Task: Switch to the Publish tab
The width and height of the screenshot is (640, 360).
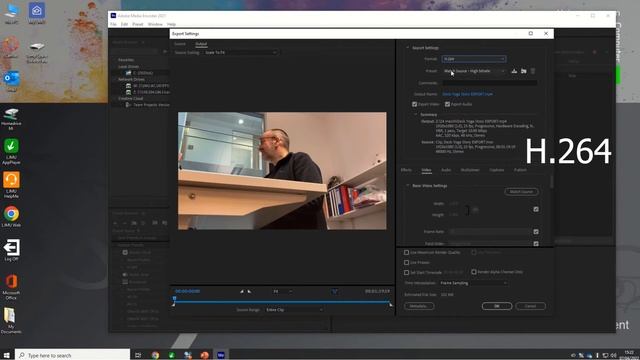Action: pyautogui.click(x=520, y=170)
